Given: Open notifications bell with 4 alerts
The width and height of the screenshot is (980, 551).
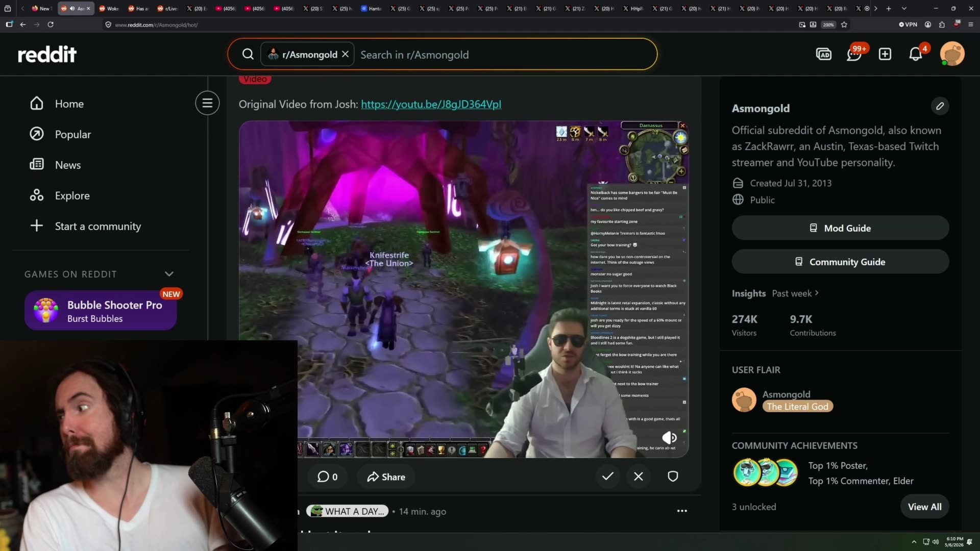Looking at the screenshot, I should click(x=916, y=54).
